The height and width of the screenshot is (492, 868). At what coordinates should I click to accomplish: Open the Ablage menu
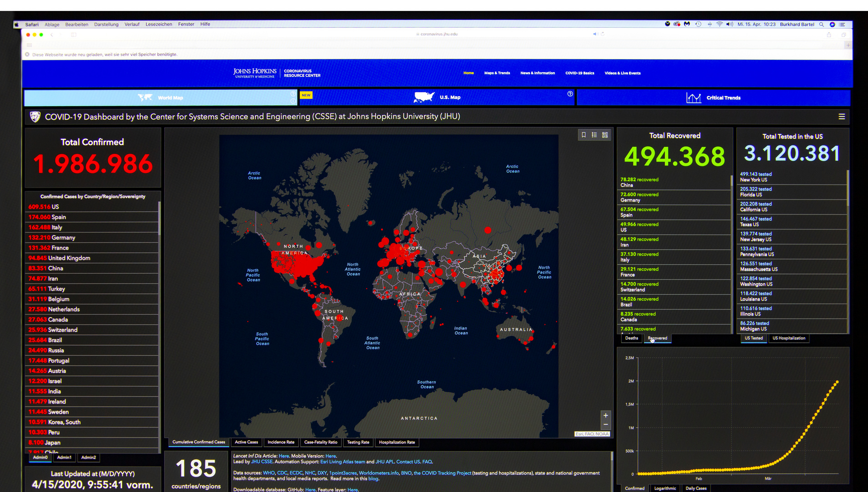pos(52,25)
